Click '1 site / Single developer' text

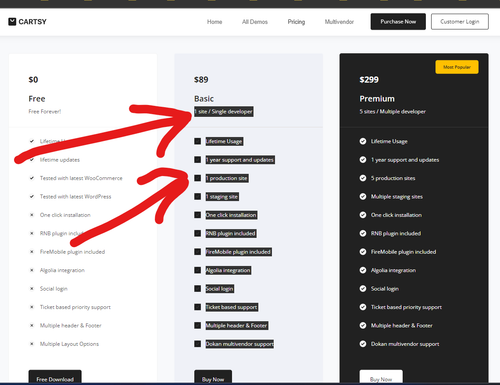(224, 112)
